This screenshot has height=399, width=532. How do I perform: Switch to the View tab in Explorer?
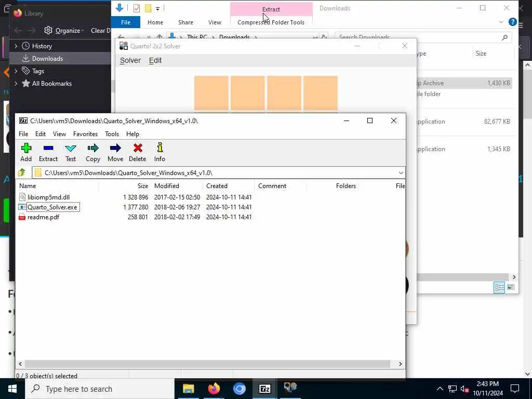click(215, 22)
